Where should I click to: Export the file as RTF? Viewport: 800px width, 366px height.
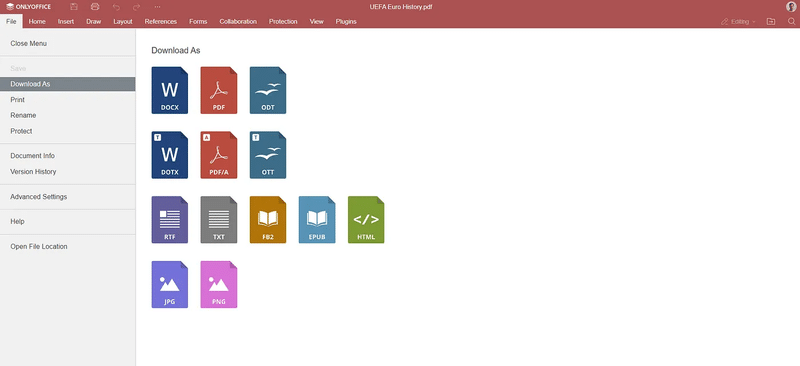(169, 220)
